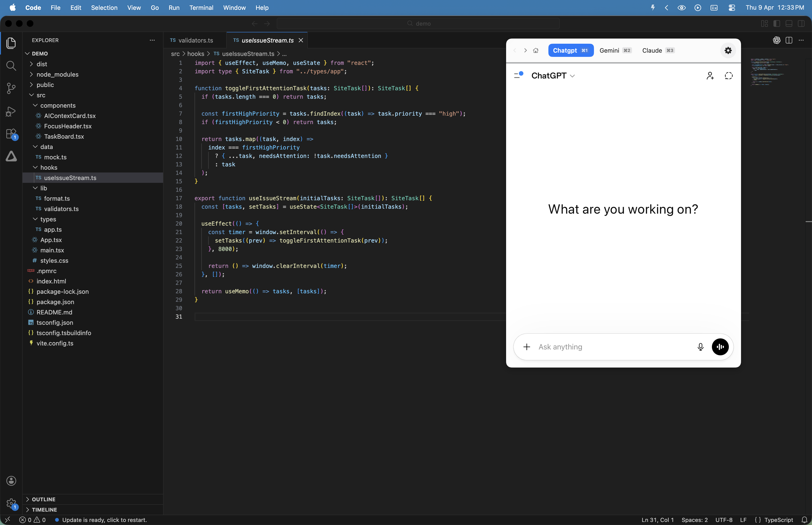The height and width of the screenshot is (525, 812).
Task: Click the customize layout icon in title bar
Action: (764, 24)
